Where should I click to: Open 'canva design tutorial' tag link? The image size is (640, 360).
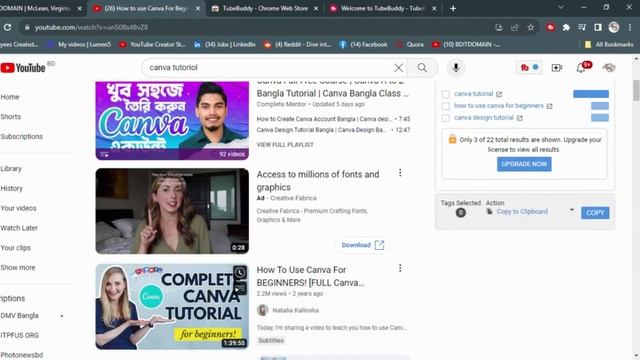tap(484, 118)
